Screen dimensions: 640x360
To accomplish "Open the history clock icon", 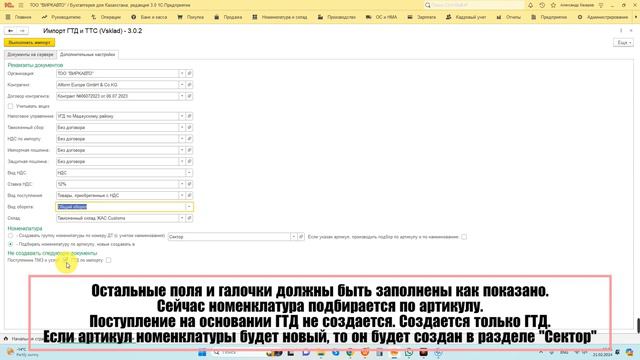I will tap(542, 5).
